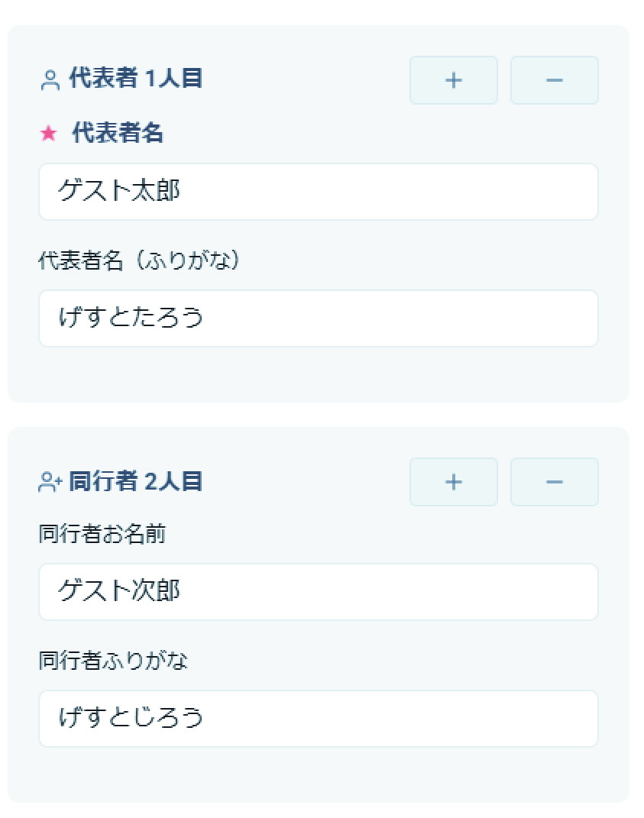Remove the second person using the minus button
The image size is (644, 818).
click(x=555, y=481)
